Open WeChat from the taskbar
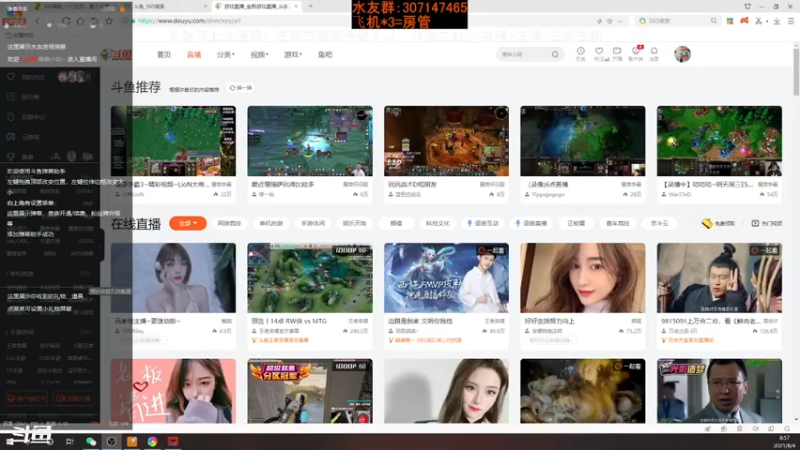Viewport: 800px width, 450px height. coord(91,441)
